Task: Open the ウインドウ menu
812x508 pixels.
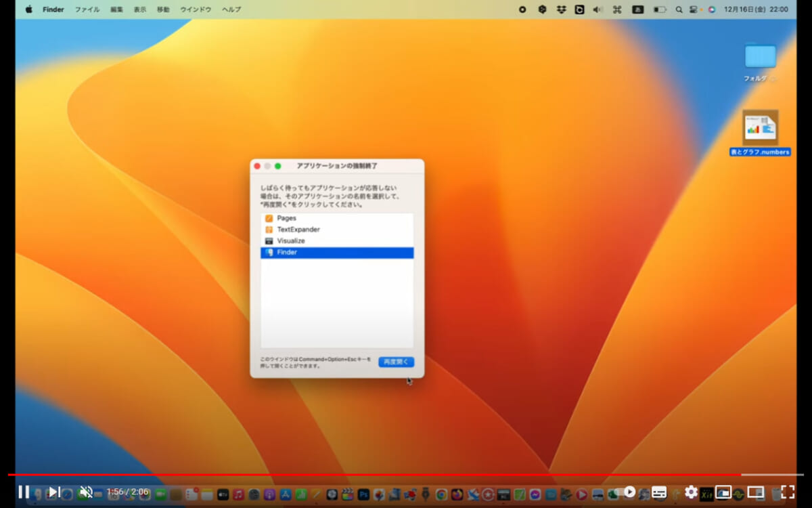Action: (196, 9)
